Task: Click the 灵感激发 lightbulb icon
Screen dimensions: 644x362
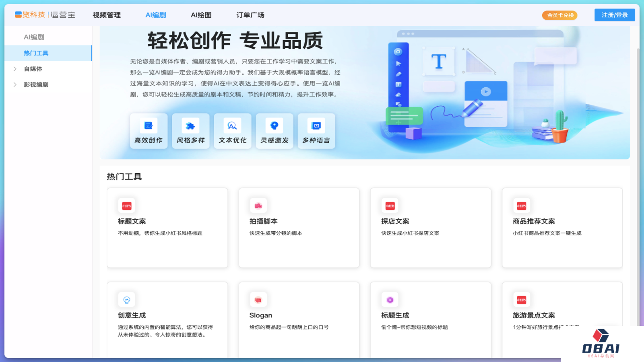Action: point(274,125)
